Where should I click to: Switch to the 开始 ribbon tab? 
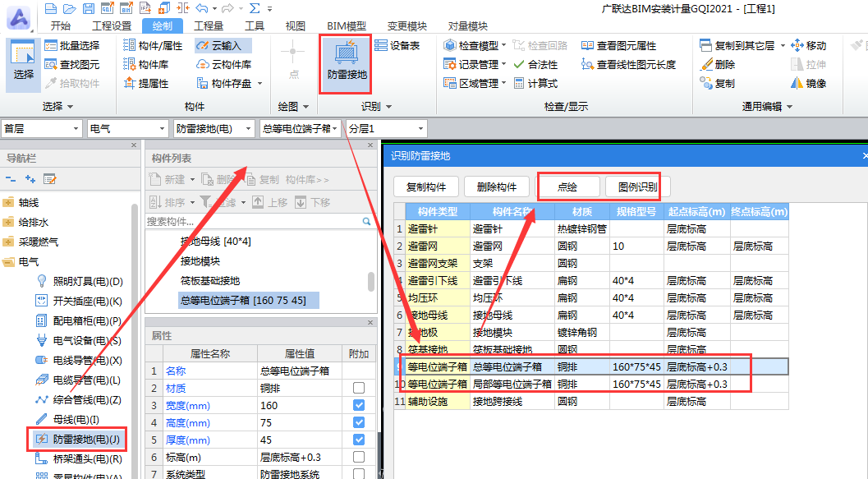click(60, 26)
